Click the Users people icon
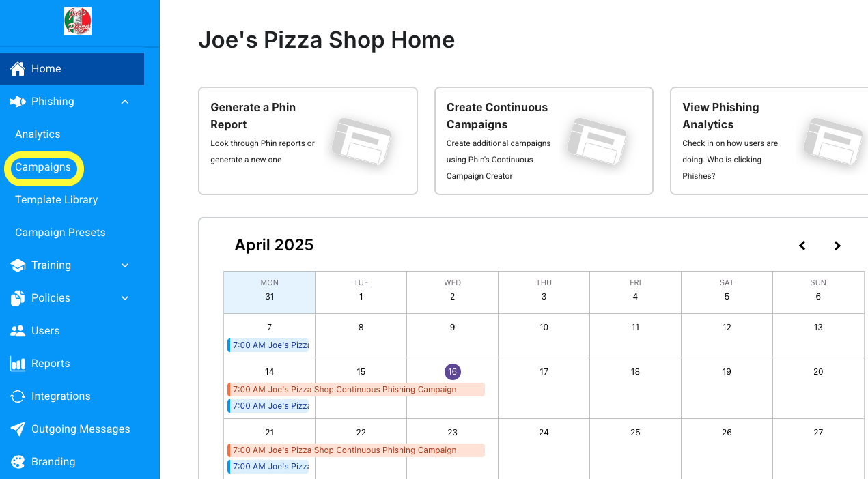This screenshot has height=479, width=868. pos(18,331)
